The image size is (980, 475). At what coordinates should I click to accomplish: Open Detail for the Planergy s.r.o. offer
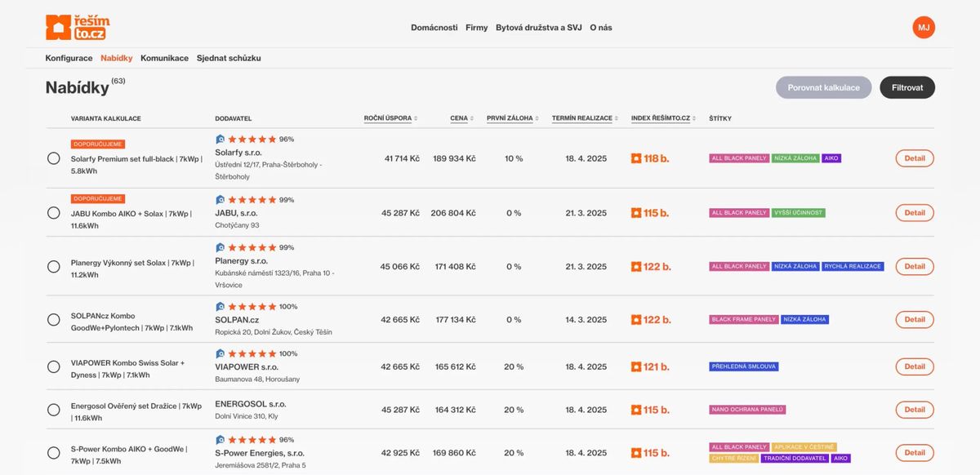tap(915, 267)
